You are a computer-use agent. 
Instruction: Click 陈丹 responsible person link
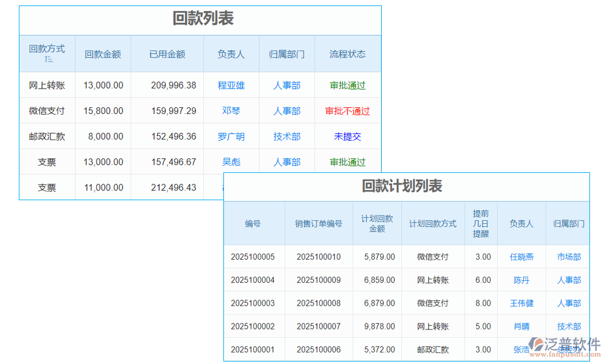[x=521, y=280]
